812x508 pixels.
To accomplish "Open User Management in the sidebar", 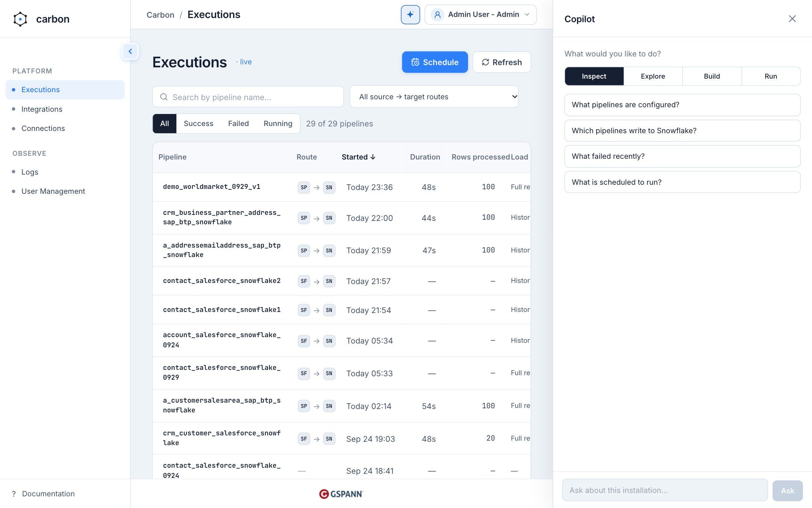I will pos(65,191).
